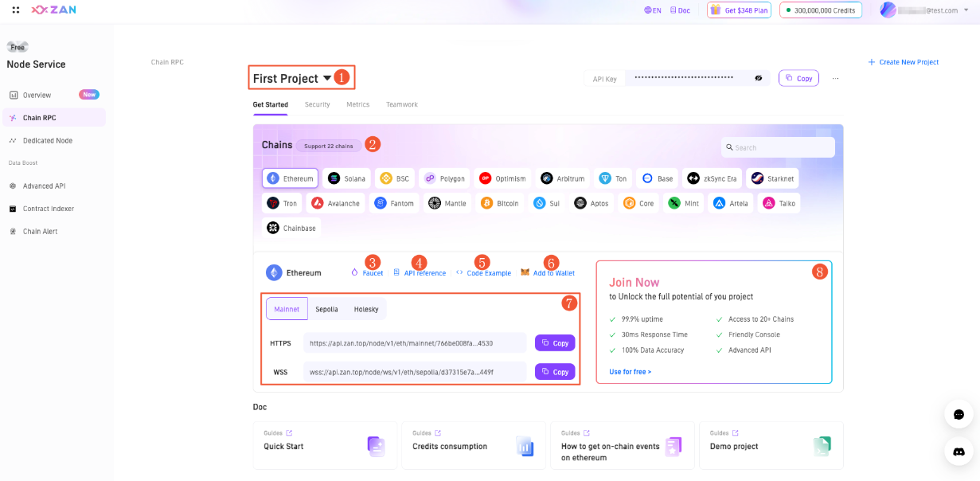Viewport: 980px width, 481px height.
Task: Select the Solana chain
Action: tap(346, 178)
